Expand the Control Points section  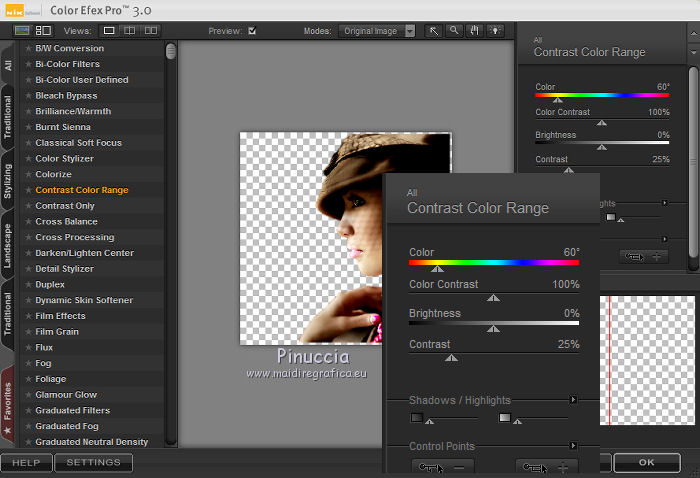point(573,446)
